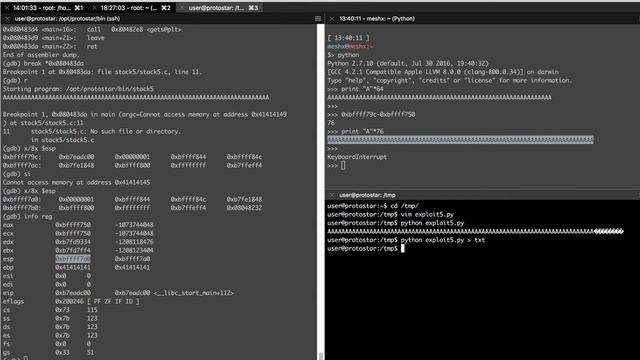Click the highlighted A's output in Python pane

pyautogui.click(x=460, y=140)
